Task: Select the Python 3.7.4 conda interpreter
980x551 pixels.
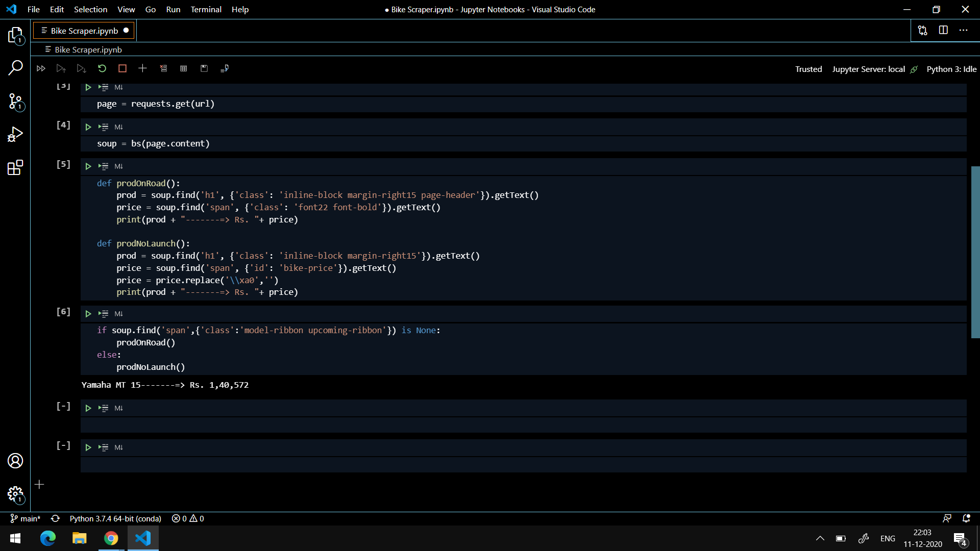Action: (x=115, y=518)
